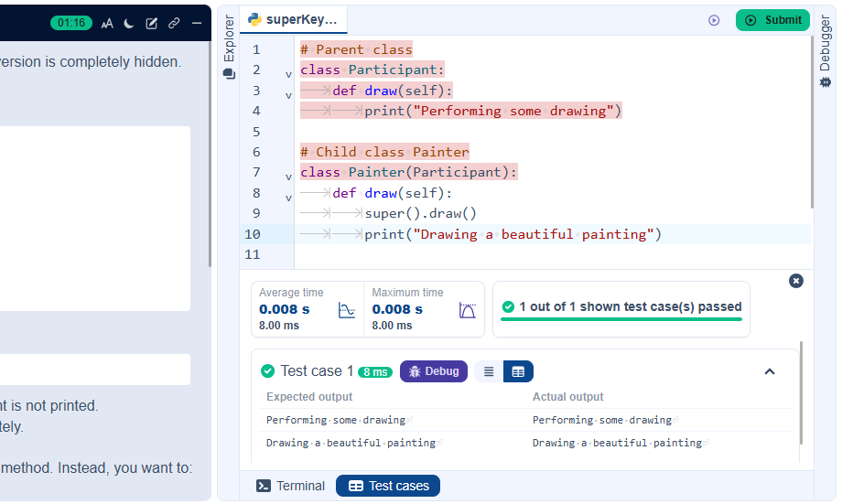Screen dimensions: 842x504
Task: Open the Explorer side panel
Action: 230,48
